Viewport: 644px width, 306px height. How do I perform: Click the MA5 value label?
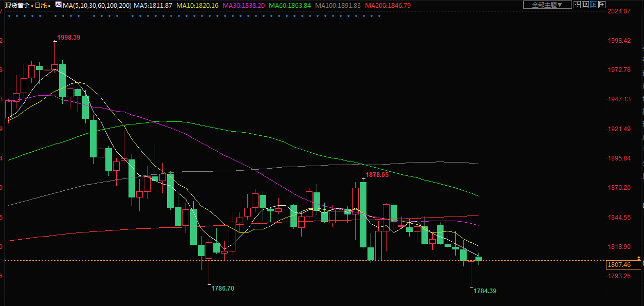click(x=153, y=5)
